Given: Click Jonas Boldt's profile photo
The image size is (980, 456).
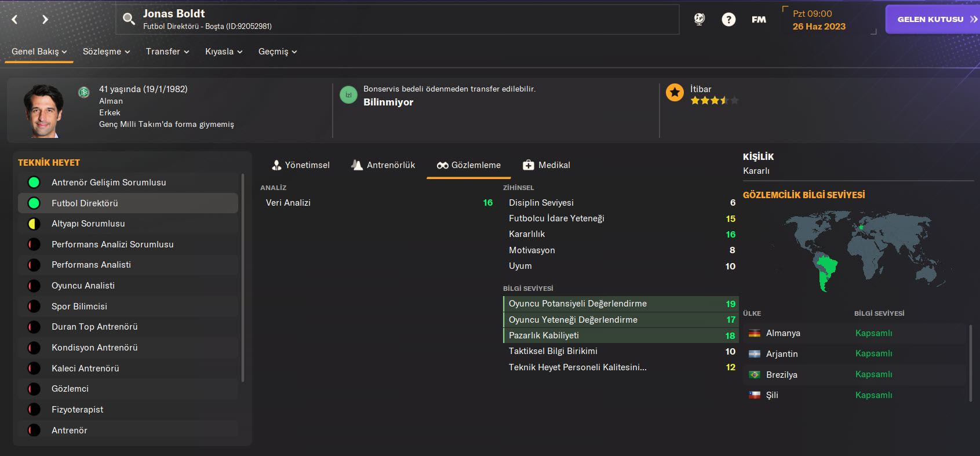Looking at the screenshot, I should 43,111.
